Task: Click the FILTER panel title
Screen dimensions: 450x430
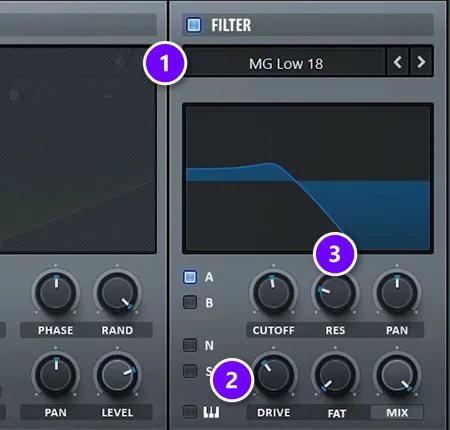Action: tap(231, 25)
